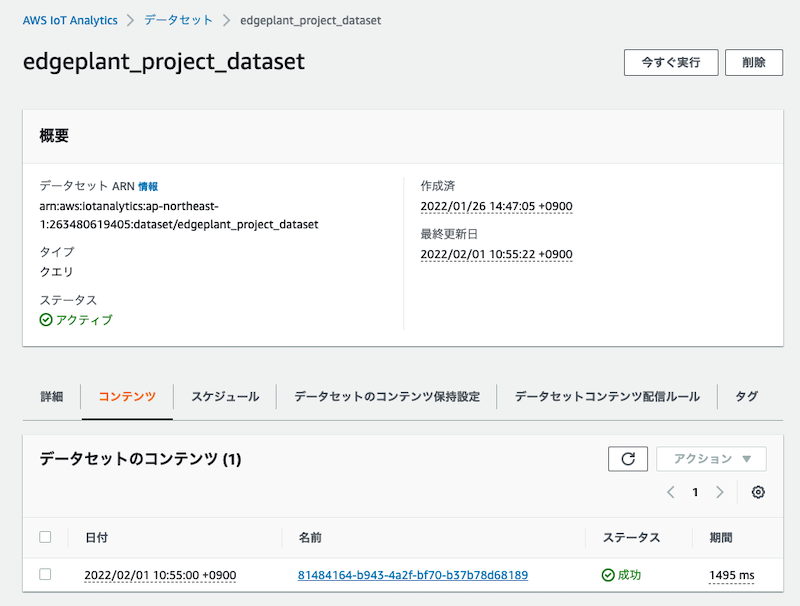Go to next page arrow
This screenshot has height=606, width=800.
point(719,492)
